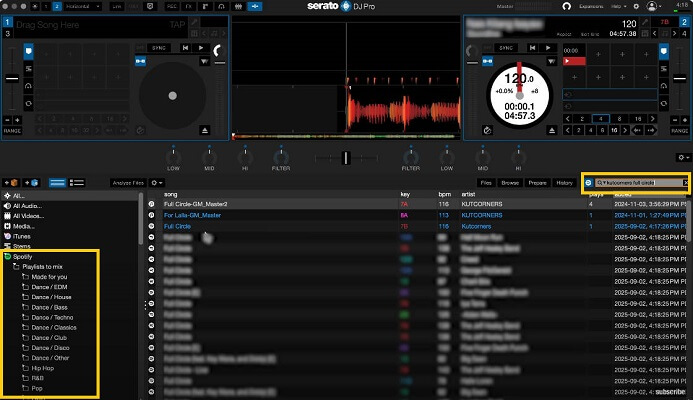Click the Analyze Files button
Viewport: 693px width, 400px height.
pos(128,183)
